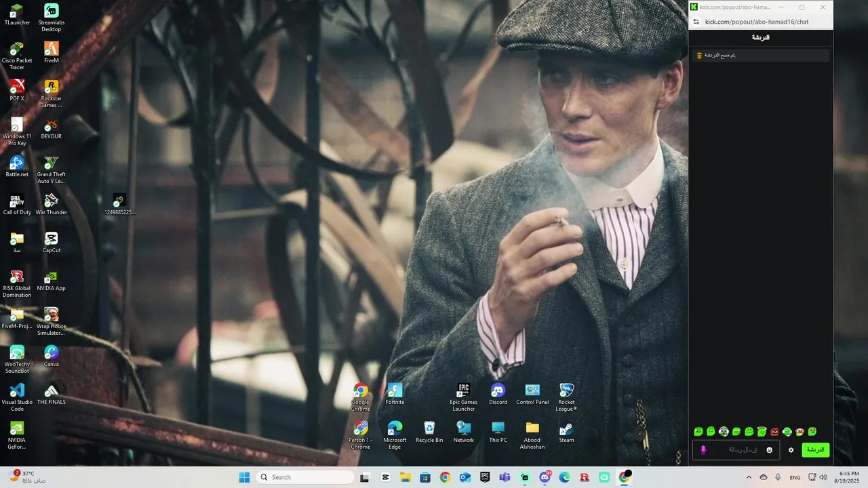
Task: Select THE FINALS game icon
Action: click(52, 394)
